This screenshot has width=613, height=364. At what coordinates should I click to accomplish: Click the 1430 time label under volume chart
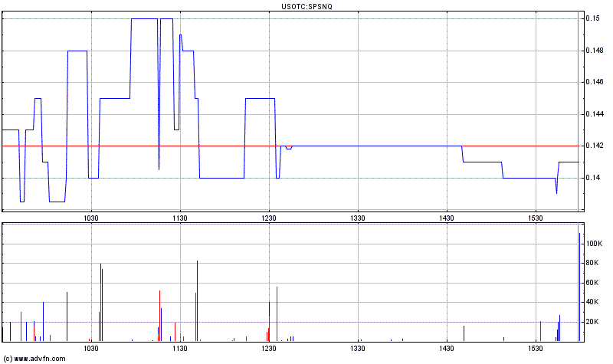pyautogui.click(x=447, y=349)
